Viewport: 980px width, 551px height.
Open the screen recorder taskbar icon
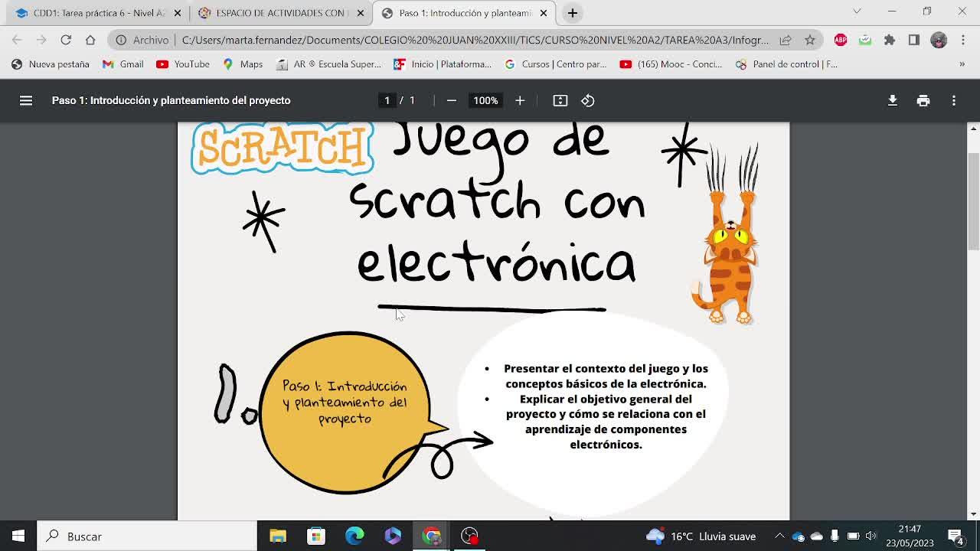(470, 536)
